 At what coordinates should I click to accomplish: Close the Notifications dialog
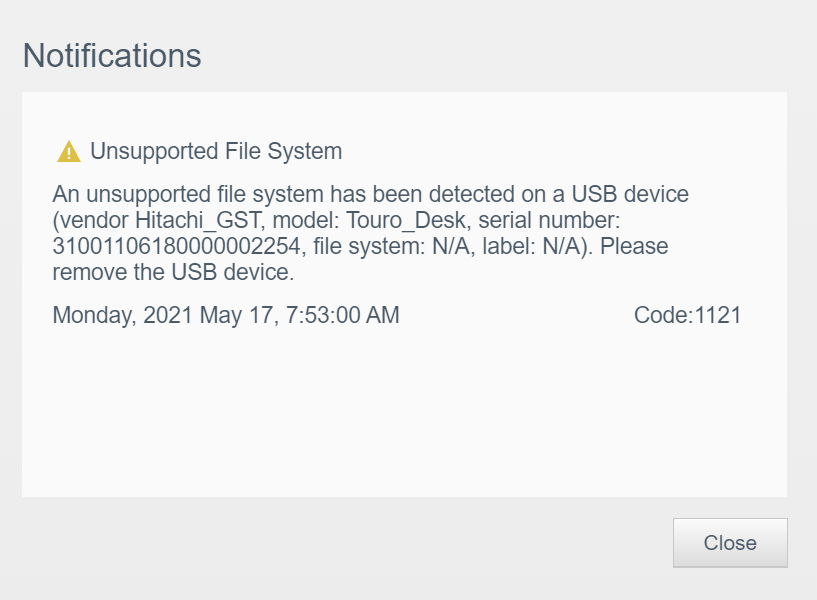click(730, 543)
